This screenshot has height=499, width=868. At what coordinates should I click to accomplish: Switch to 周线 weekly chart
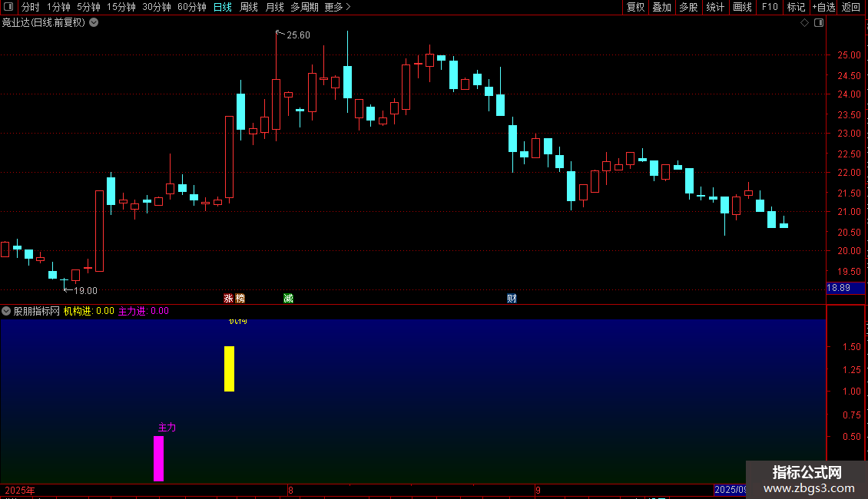[x=249, y=7]
